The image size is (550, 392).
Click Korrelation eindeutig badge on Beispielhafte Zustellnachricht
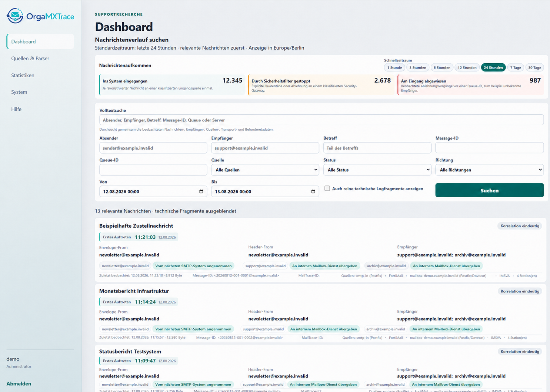(520, 226)
